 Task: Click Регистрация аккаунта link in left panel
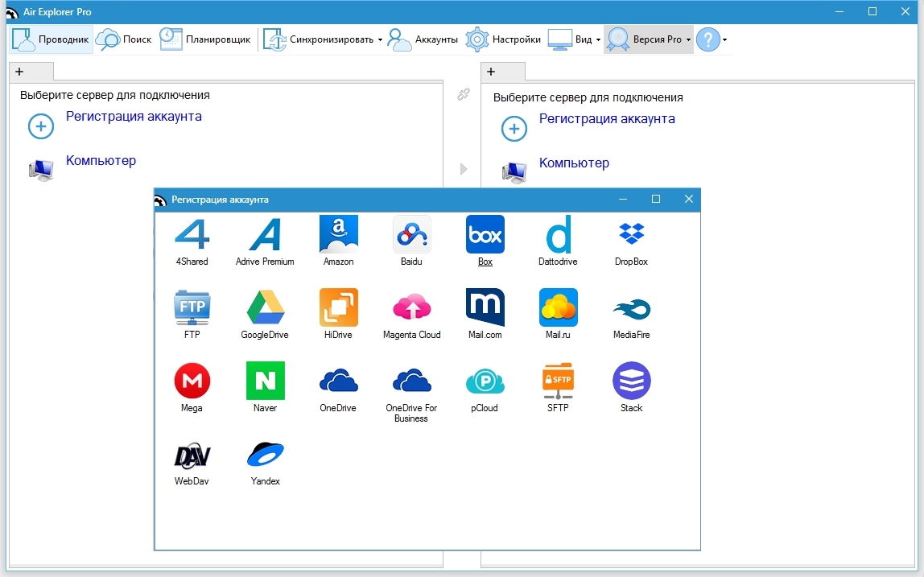click(134, 117)
